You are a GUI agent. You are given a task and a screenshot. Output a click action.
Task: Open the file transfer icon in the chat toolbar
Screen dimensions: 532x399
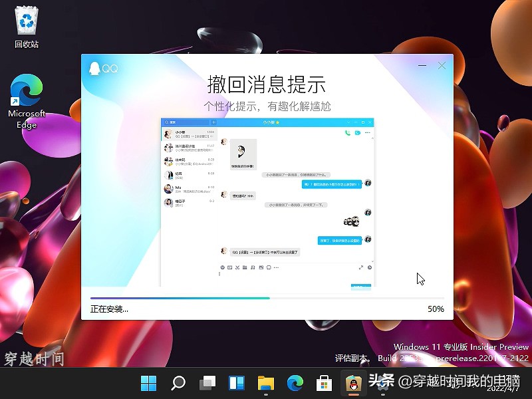pos(245,268)
